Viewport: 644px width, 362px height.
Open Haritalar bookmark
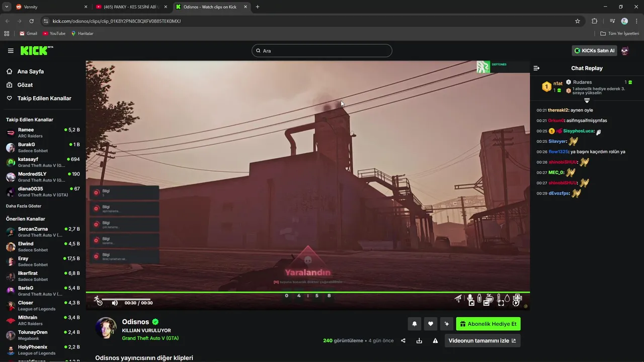pyautogui.click(x=82, y=34)
